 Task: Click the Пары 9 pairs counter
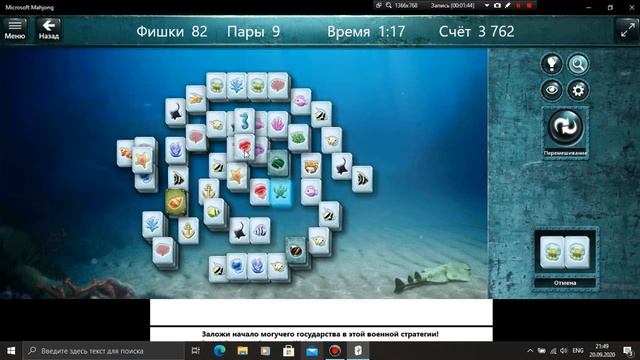coord(253,31)
